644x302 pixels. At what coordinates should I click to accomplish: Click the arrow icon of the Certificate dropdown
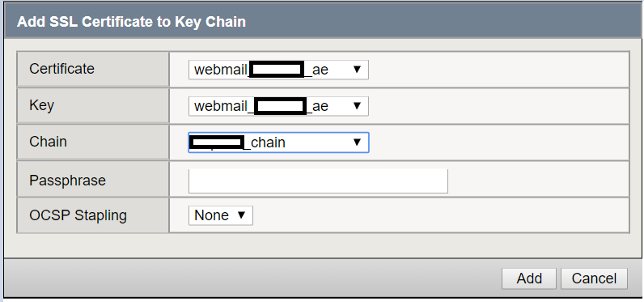(x=357, y=70)
